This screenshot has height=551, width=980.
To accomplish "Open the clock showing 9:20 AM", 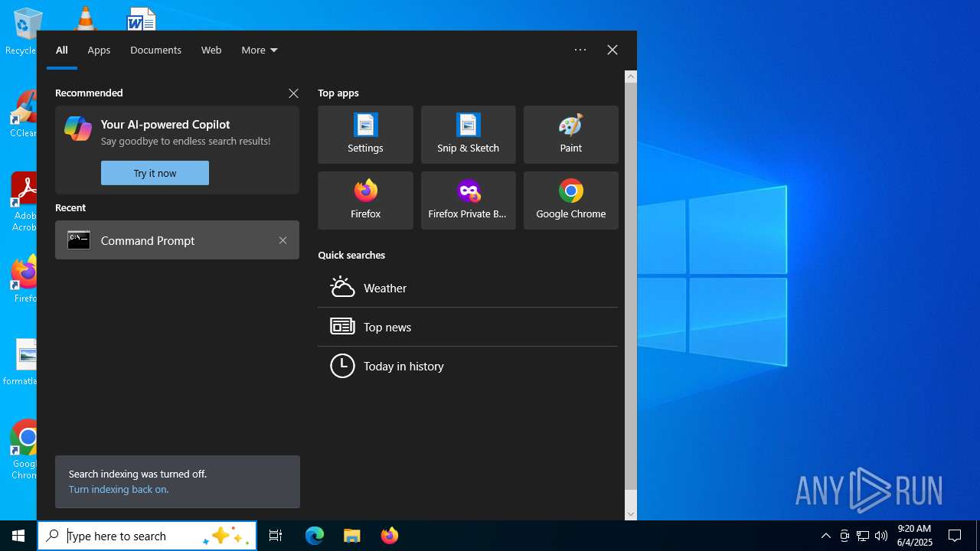I will coord(914,536).
